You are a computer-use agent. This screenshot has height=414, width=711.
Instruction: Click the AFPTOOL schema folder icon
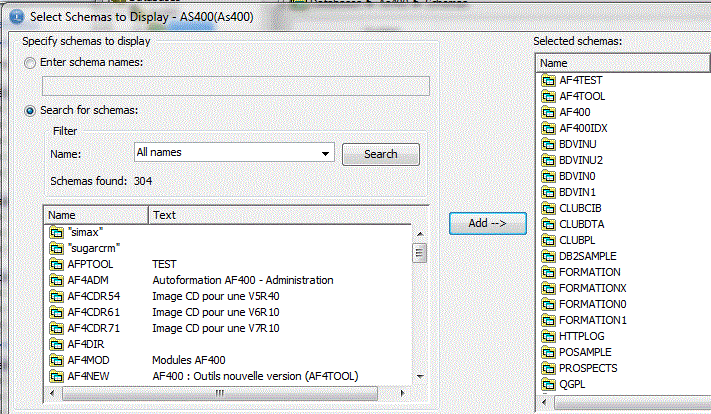(56, 264)
